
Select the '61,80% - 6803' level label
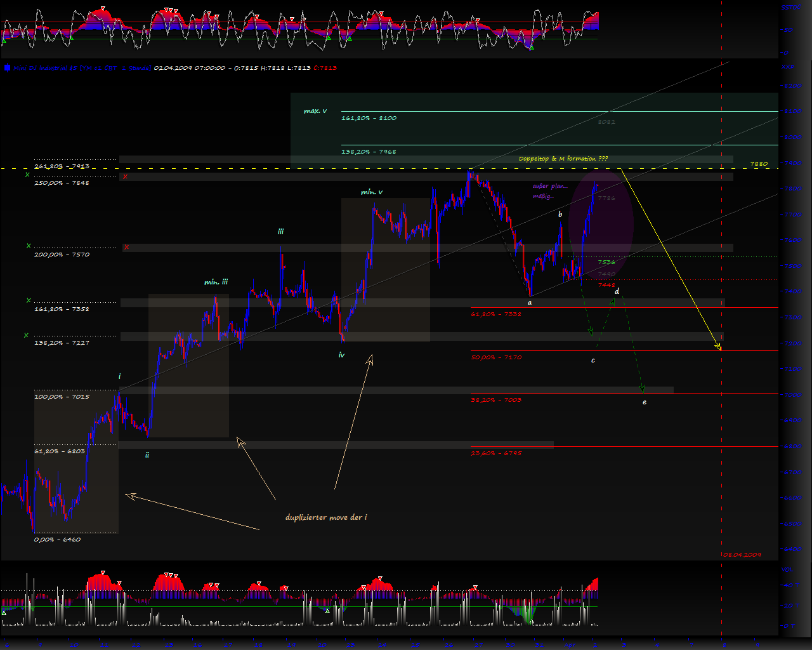[x=60, y=451]
